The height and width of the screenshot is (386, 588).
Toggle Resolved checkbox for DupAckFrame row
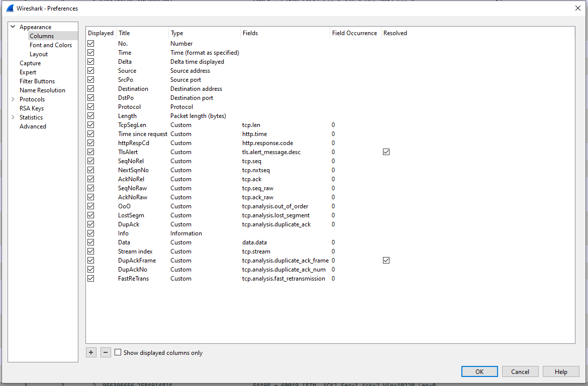(386, 261)
